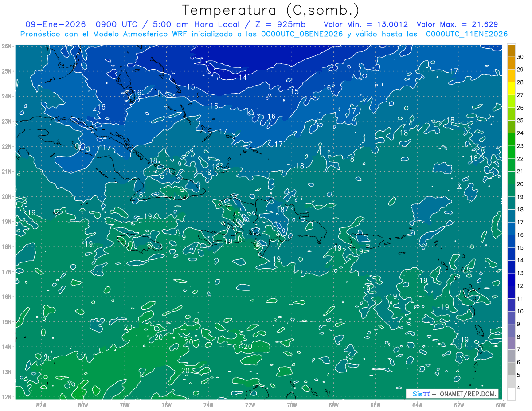
Task: Click the color scale label "24"
Action: 520,133
